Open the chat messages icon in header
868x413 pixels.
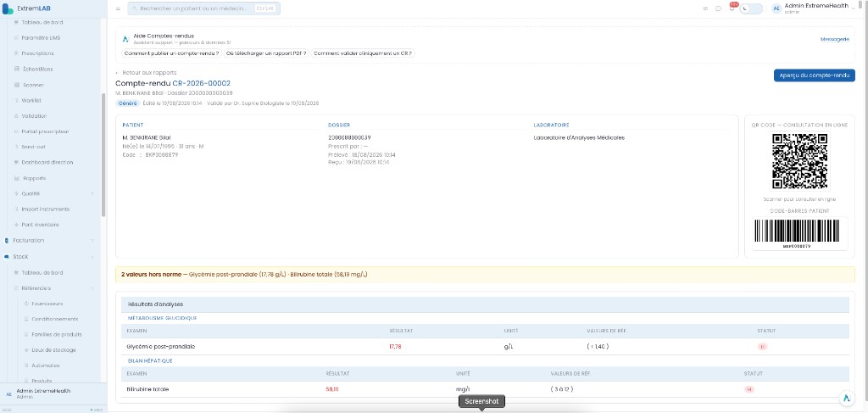[x=718, y=8]
